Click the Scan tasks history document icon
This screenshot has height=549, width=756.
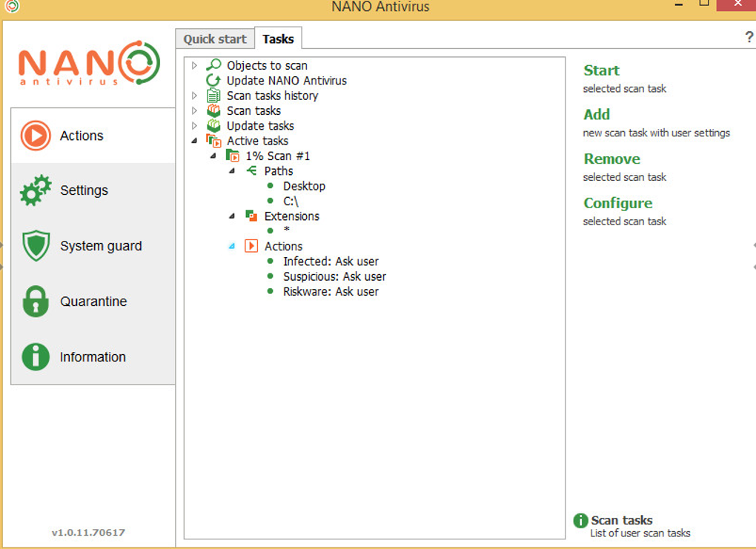tap(213, 96)
